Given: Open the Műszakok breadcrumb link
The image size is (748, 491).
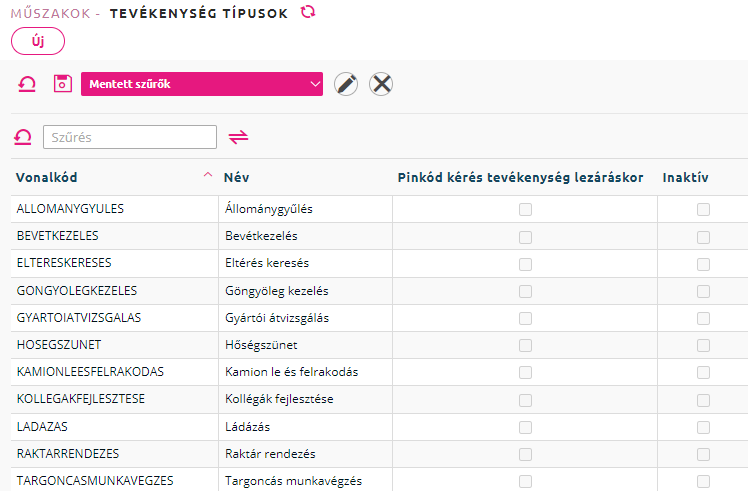Looking at the screenshot, I should tap(50, 13).
